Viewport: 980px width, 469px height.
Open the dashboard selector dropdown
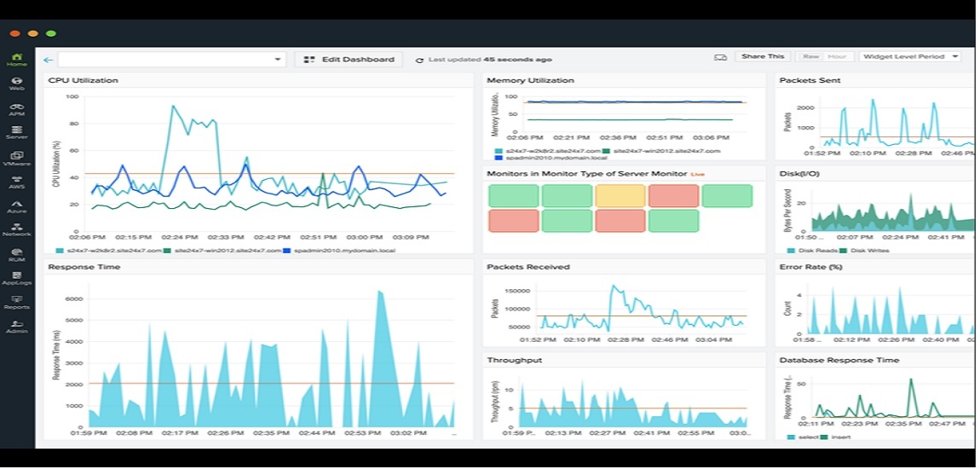(171, 60)
